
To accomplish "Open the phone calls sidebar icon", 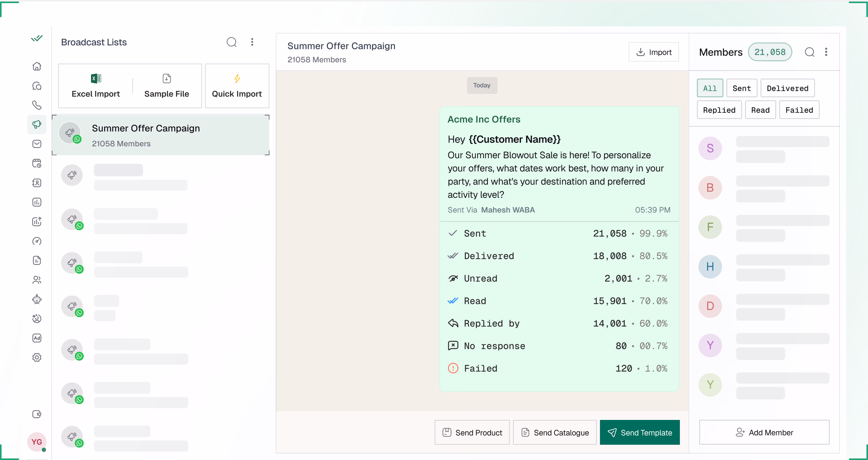I will (37, 105).
